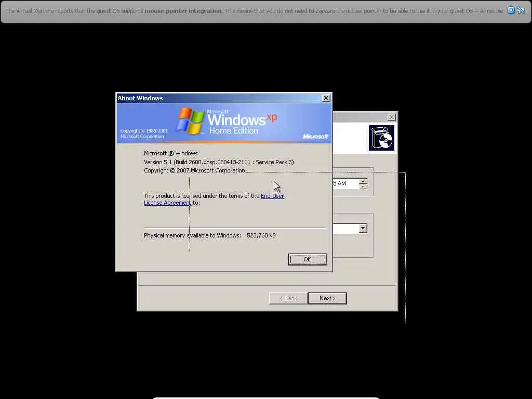
Task: Click OK in About Windows dialog
Action: pyautogui.click(x=308, y=259)
